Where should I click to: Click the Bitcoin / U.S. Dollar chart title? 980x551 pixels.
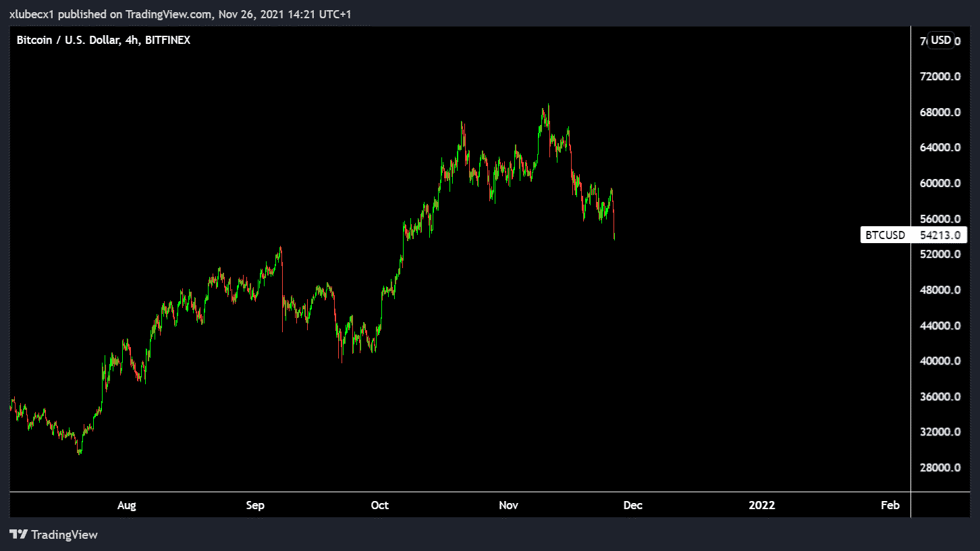point(103,41)
